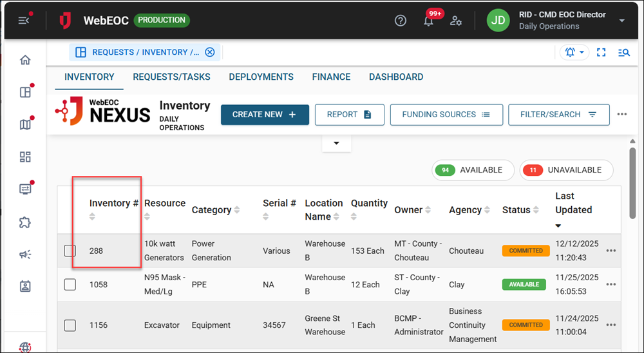
Task: Click the CREATE NEW button
Action: 265,115
